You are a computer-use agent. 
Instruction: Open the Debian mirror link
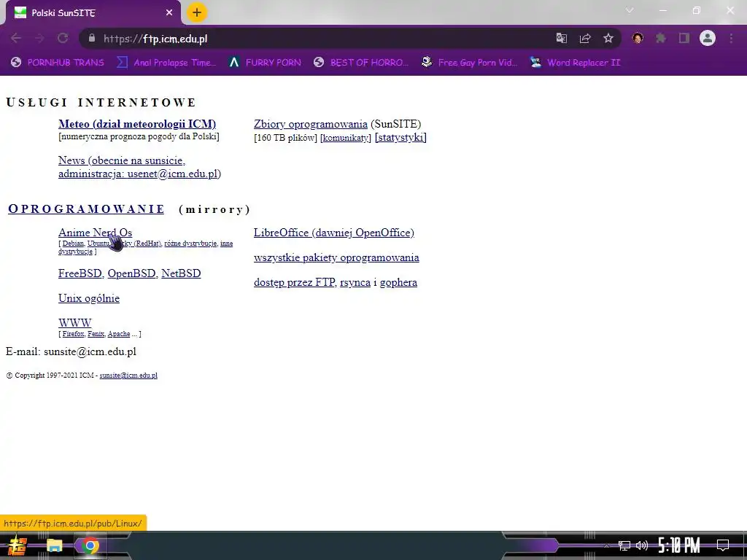pyautogui.click(x=73, y=244)
